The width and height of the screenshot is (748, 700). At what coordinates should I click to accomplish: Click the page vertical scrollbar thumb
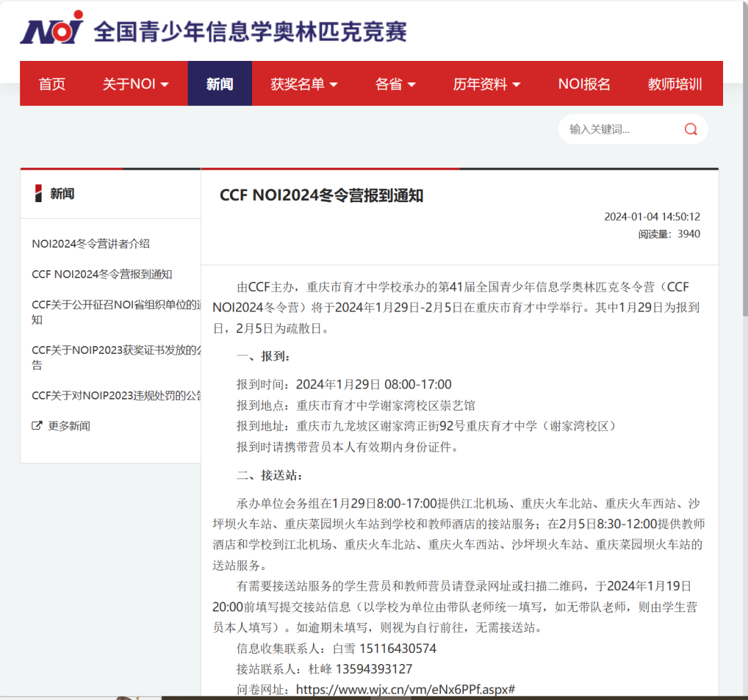click(x=745, y=160)
